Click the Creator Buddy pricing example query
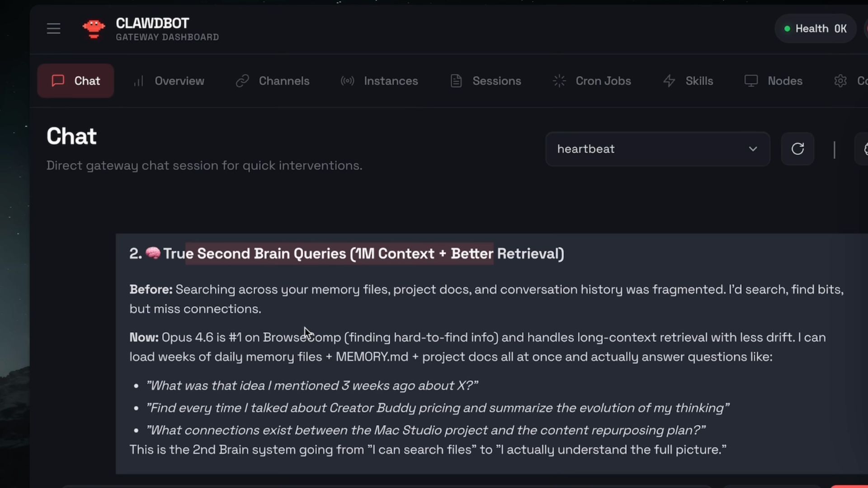868x488 pixels. [437, 408]
